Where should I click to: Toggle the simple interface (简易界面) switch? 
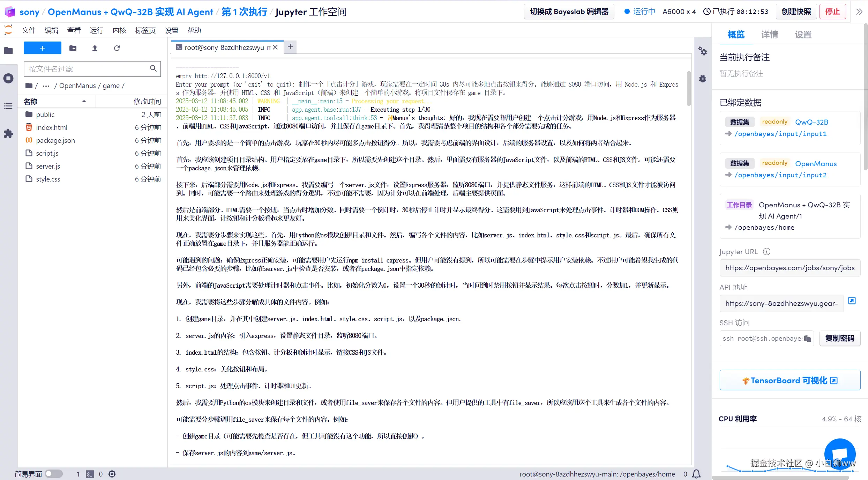tap(54, 474)
